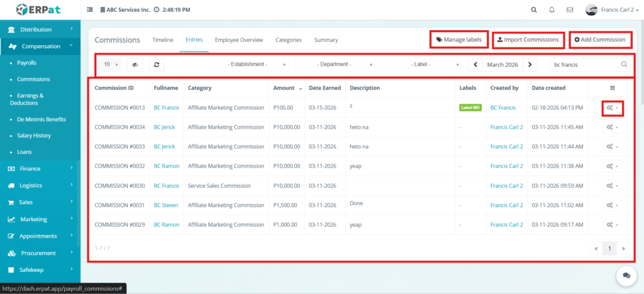Go to previous month arrow
The height and width of the screenshot is (294, 644).
coord(475,64)
